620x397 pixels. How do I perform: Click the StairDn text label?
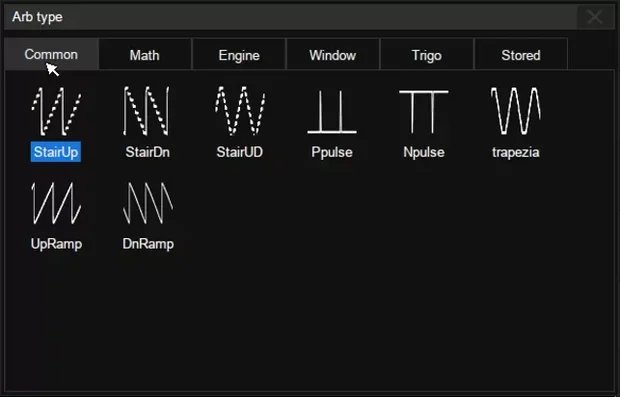coord(147,152)
